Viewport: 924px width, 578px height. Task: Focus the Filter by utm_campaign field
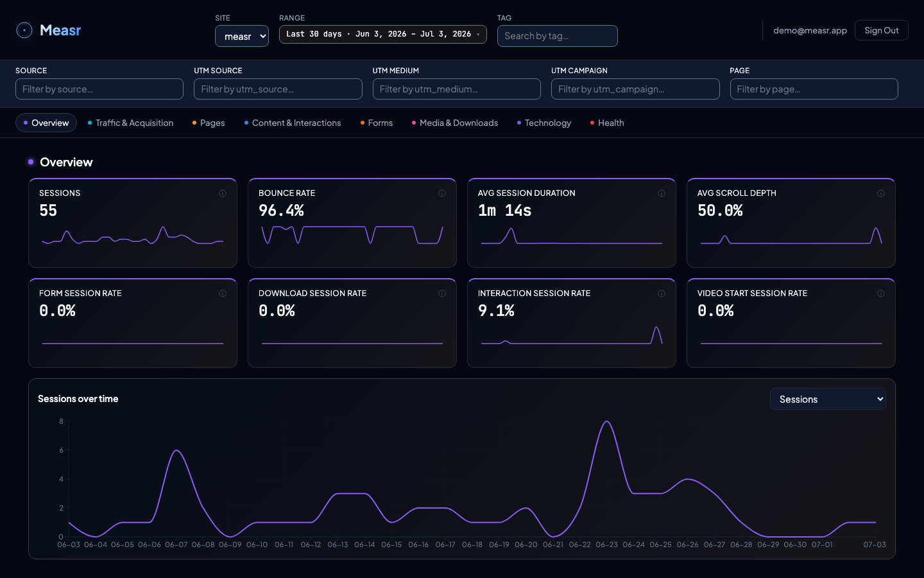pyautogui.click(x=635, y=89)
